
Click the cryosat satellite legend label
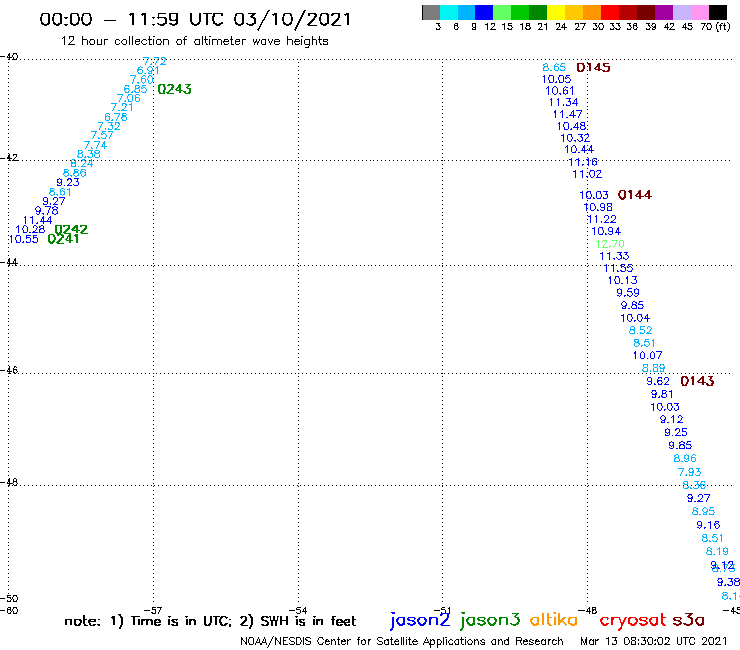633,621
